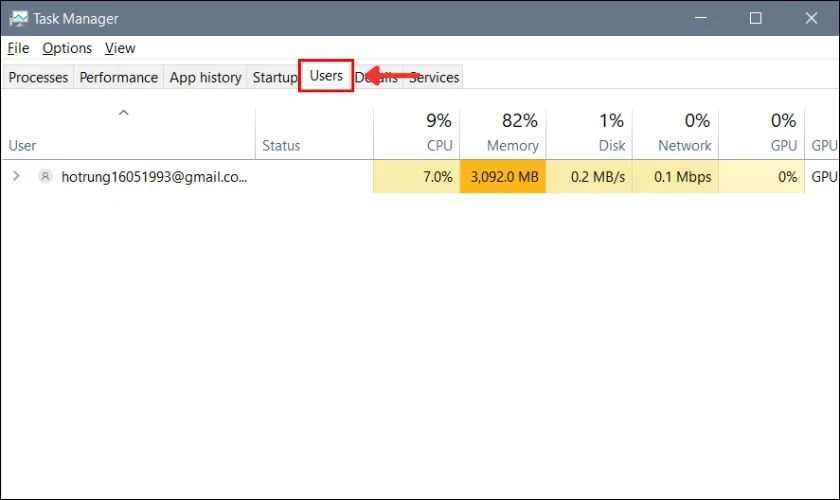
Task: Click the user avatar icon beside hotrung16051993
Action: click(46, 176)
